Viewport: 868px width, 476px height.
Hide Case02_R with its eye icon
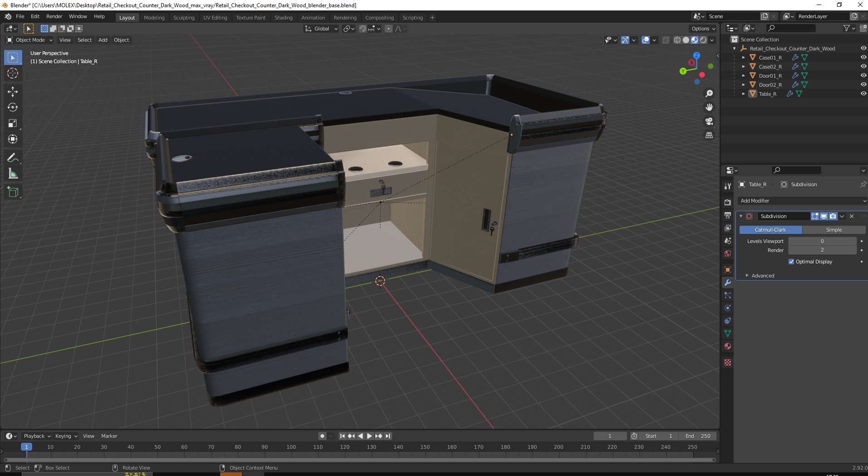coord(863,66)
